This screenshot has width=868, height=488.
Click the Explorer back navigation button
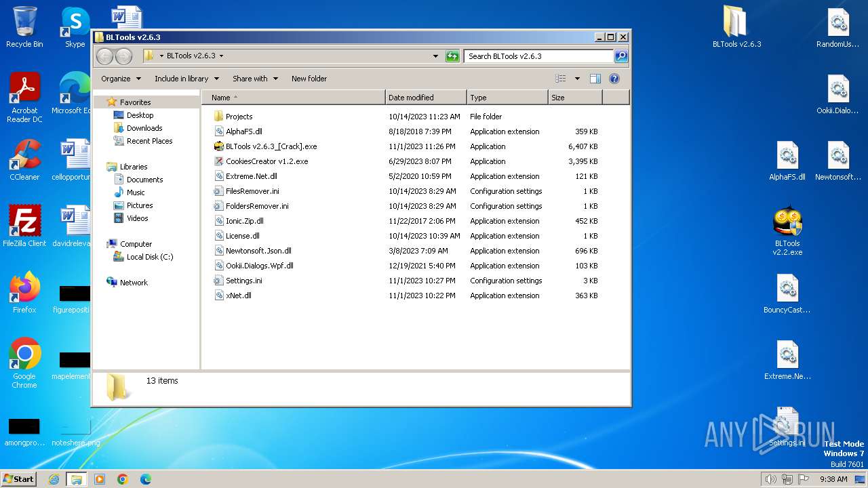(x=104, y=56)
